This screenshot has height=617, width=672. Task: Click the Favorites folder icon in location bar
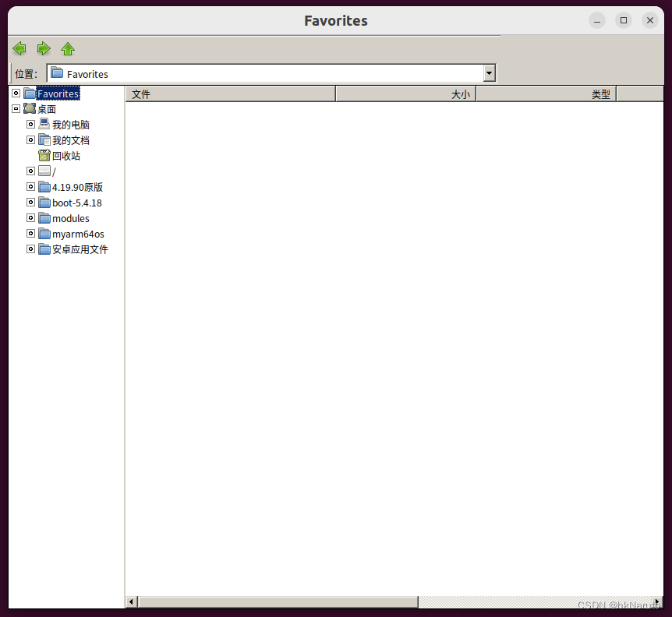(57, 72)
